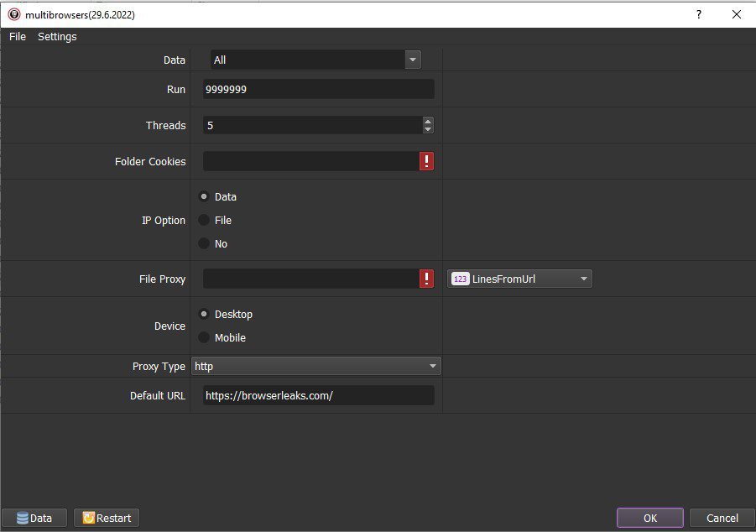The height and width of the screenshot is (532, 756).
Task: Open the Proxy Type http dropdown
Action: pos(315,366)
